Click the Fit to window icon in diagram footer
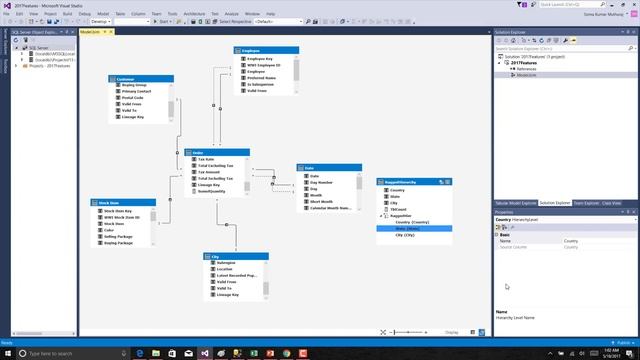 (x=383, y=332)
